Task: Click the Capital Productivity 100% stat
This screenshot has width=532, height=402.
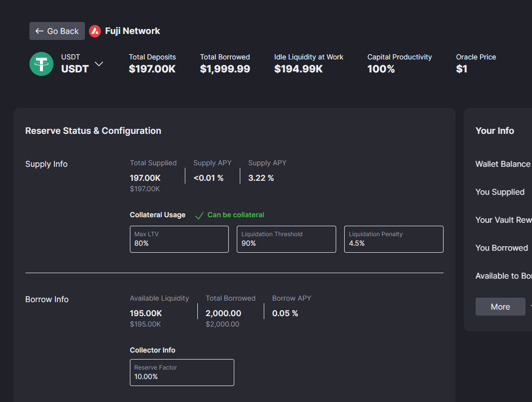Action: tap(381, 69)
